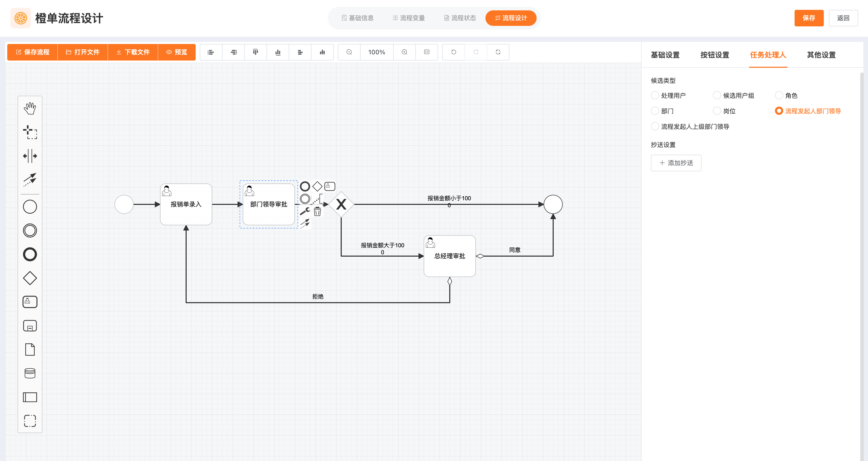This screenshot has width=868, height=461.
Task: Choose 流程发起人上级部门领导 radio option
Action: [x=655, y=127]
